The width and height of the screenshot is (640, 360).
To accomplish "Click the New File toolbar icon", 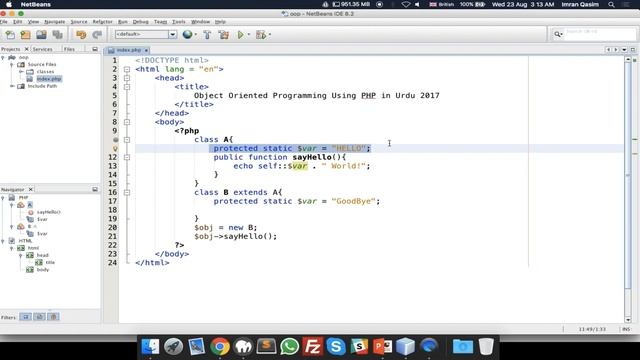I will 10,35.
